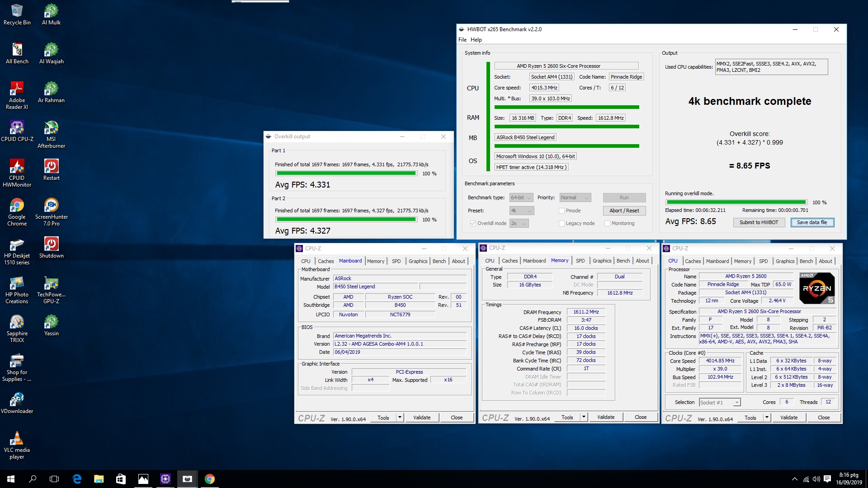Open Task View on the taskbar

pos(54,479)
